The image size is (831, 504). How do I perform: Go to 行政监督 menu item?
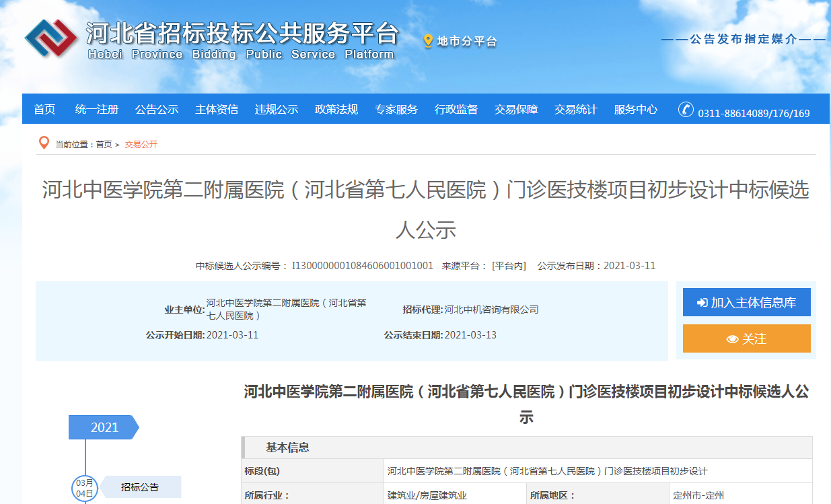(456, 110)
